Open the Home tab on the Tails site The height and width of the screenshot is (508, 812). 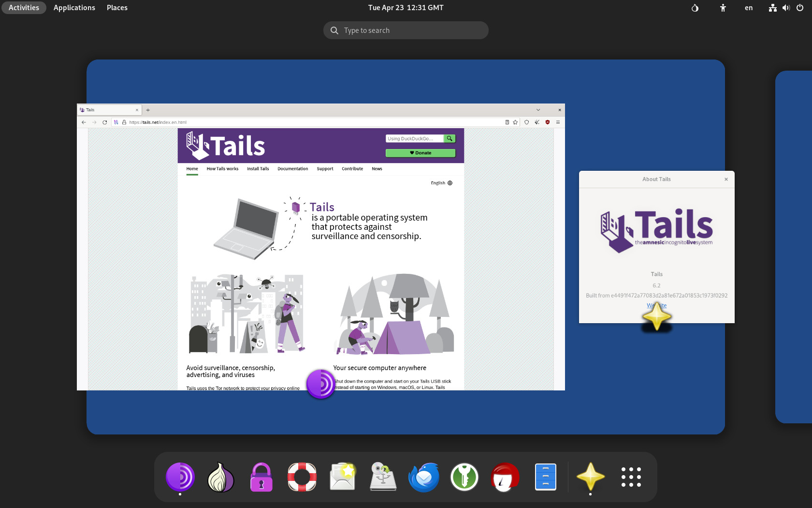(x=192, y=169)
